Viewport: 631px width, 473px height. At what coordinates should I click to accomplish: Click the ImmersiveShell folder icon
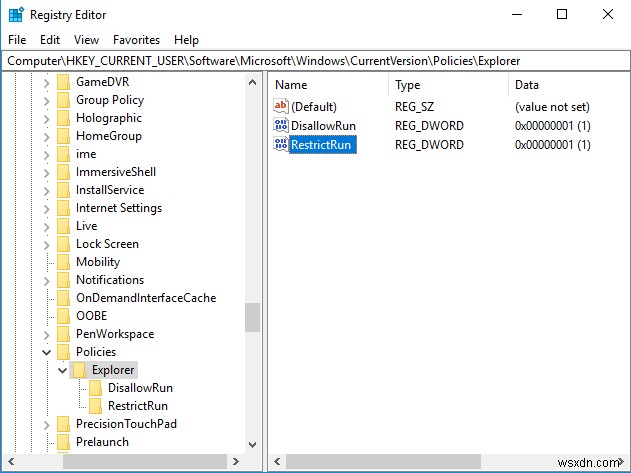tap(64, 172)
